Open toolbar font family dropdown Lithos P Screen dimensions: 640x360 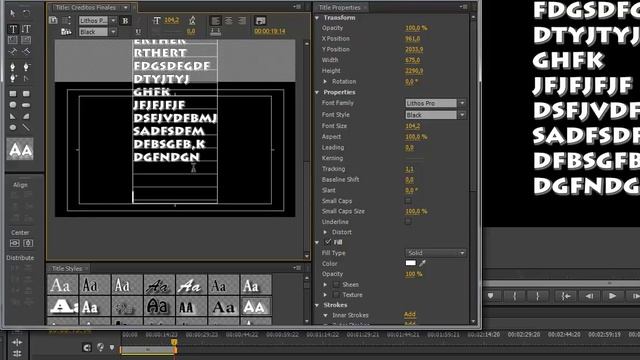pos(98,20)
